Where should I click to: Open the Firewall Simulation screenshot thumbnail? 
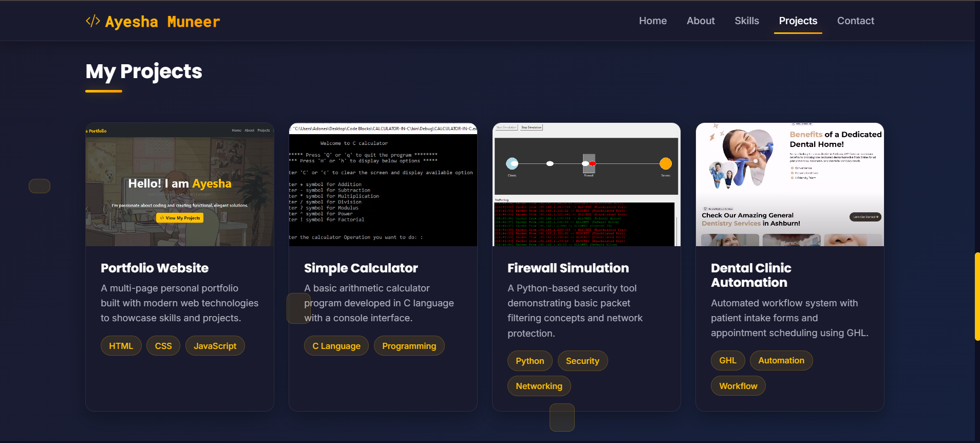click(x=587, y=184)
